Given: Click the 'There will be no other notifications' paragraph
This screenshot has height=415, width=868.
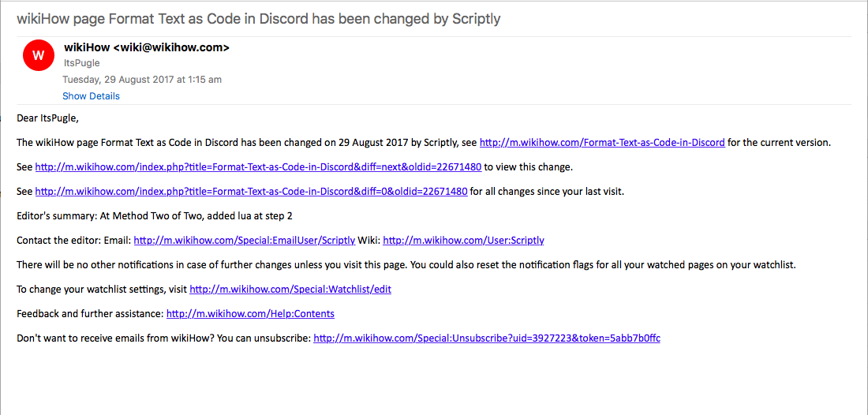Looking at the screenshot, I should pyautogui.click(x=406, y=264).
